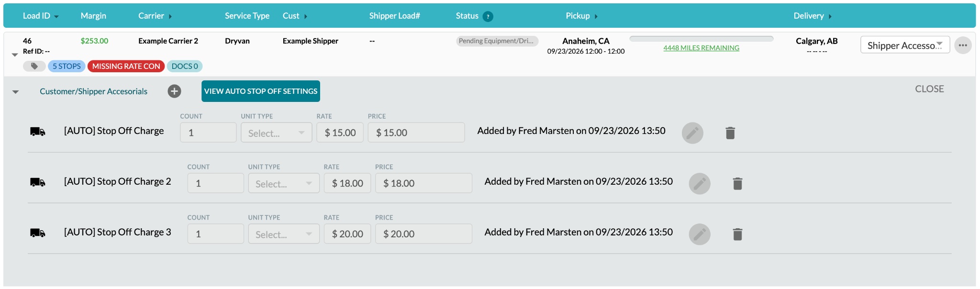Image resolution: width=980 pixels, height=289 pixels.
Task: Click the MISSING RATE CON badge
Action: coord(126,66)
